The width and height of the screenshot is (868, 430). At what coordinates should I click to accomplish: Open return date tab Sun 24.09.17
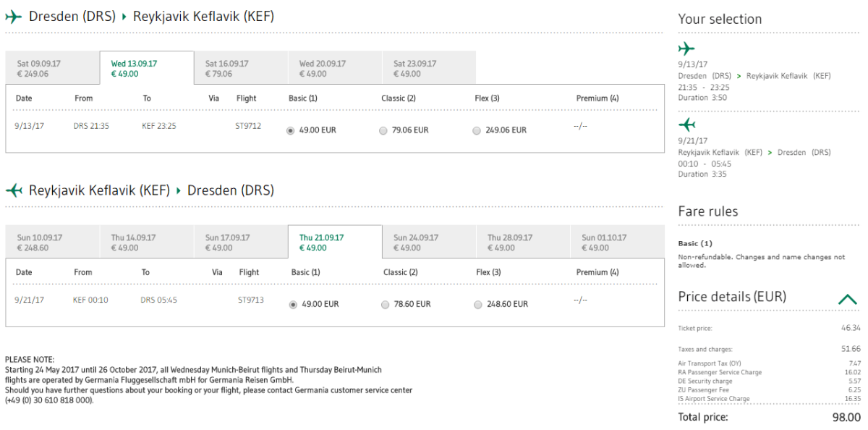coord(429,243)
